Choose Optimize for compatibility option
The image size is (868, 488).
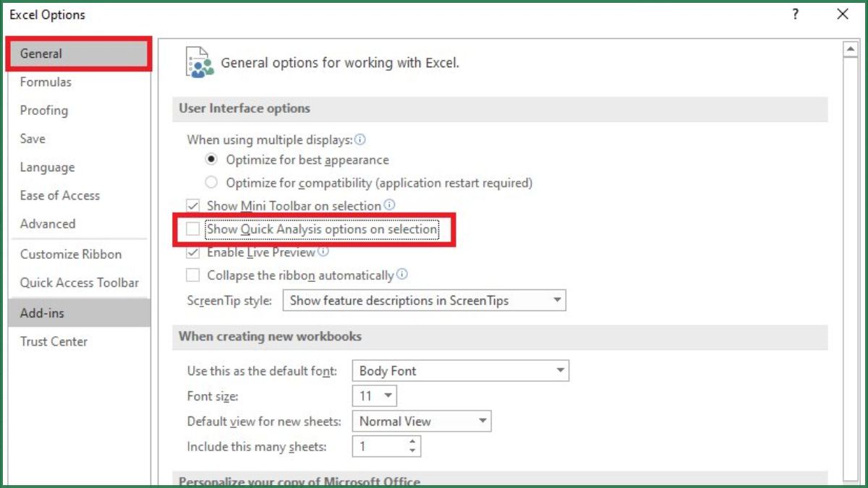211,183
